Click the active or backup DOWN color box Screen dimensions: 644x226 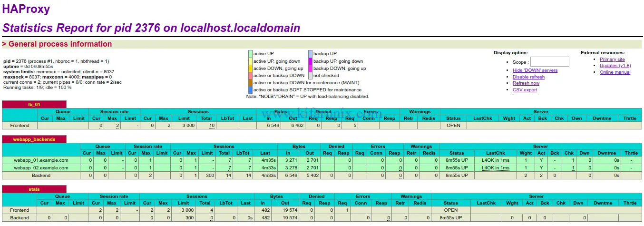click(250, 76)
